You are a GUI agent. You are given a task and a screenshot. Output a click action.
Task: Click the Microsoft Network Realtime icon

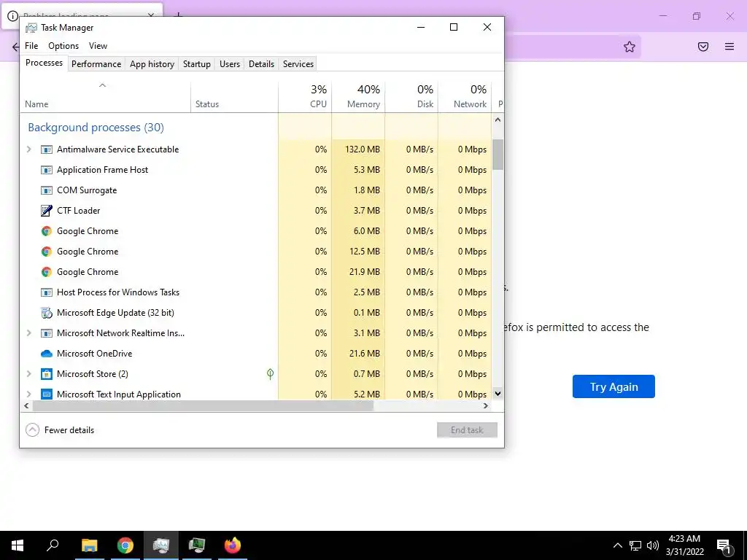pyautogui.click(x=46, y=333)
